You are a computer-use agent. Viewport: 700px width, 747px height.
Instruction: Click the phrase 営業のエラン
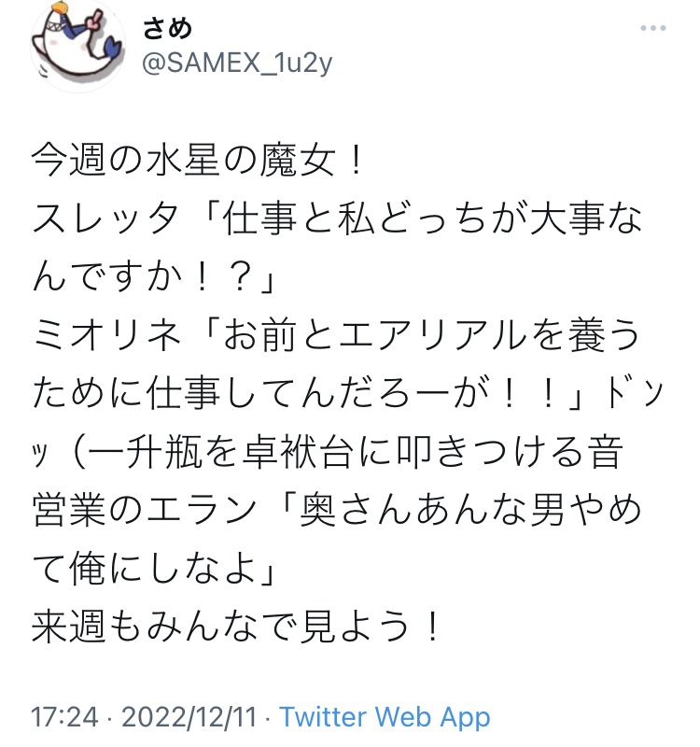(145, 511)
